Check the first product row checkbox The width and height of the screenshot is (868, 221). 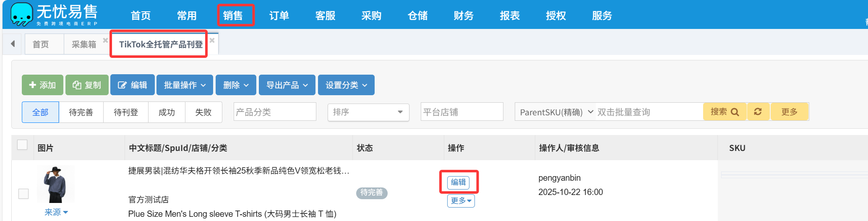point(23,193)
